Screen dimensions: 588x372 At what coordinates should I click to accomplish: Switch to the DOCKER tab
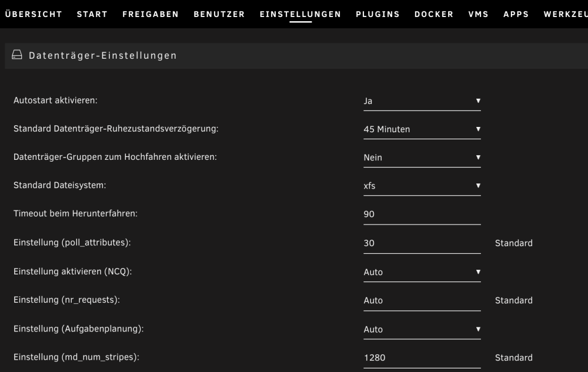pos(434,14)
